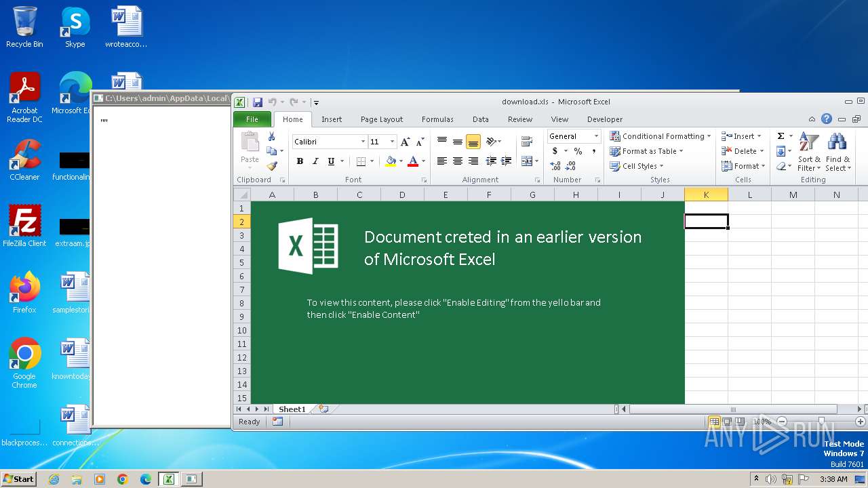Apply the yellow Fill Color bucket
Image resolution: width=868 pixels, height=488 pixels.
[390, 161]
